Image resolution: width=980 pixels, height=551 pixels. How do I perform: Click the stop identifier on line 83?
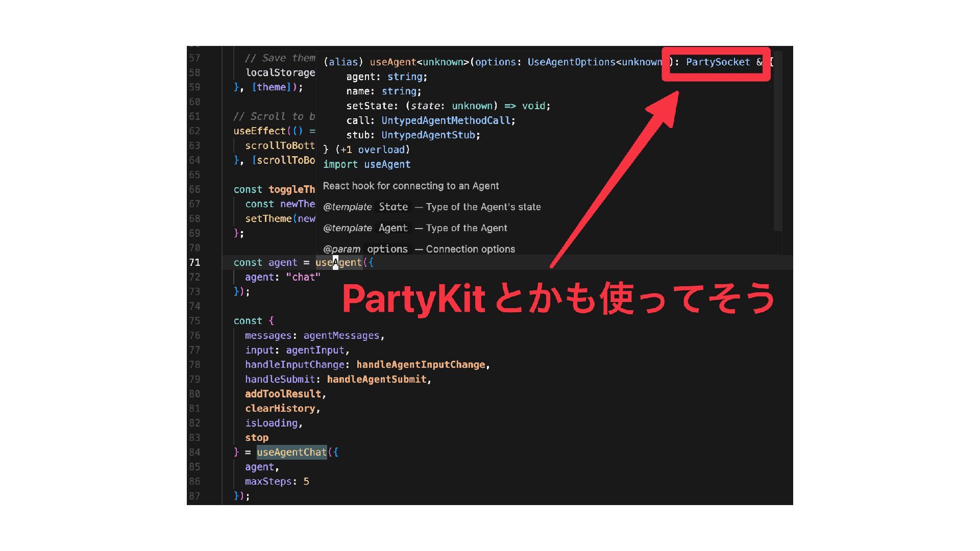click(x=257, y=438)
